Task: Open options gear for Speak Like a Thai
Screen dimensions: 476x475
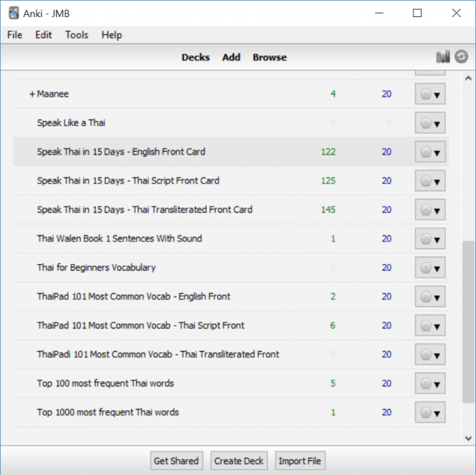Action: tap(430, 123)
